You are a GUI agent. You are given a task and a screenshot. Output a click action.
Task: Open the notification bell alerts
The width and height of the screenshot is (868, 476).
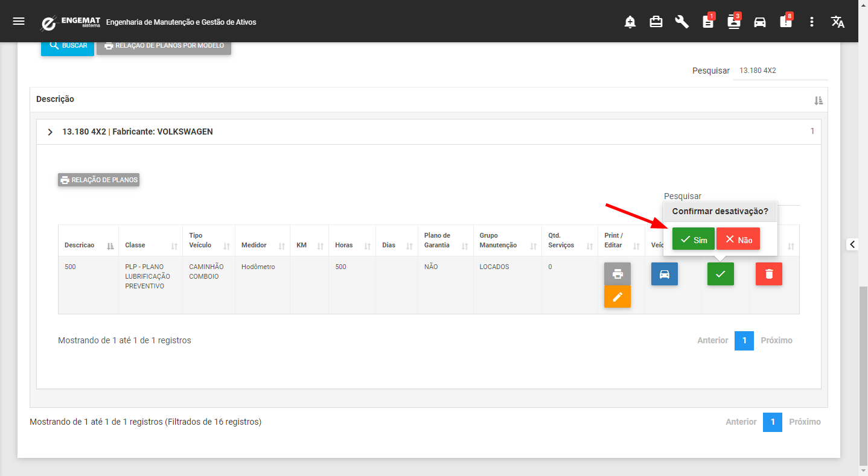[630, 22]
